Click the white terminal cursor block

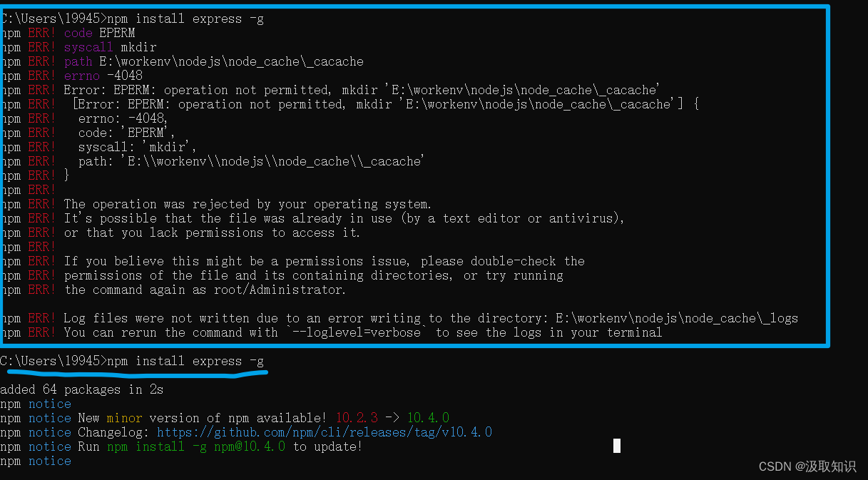[617, 446]
